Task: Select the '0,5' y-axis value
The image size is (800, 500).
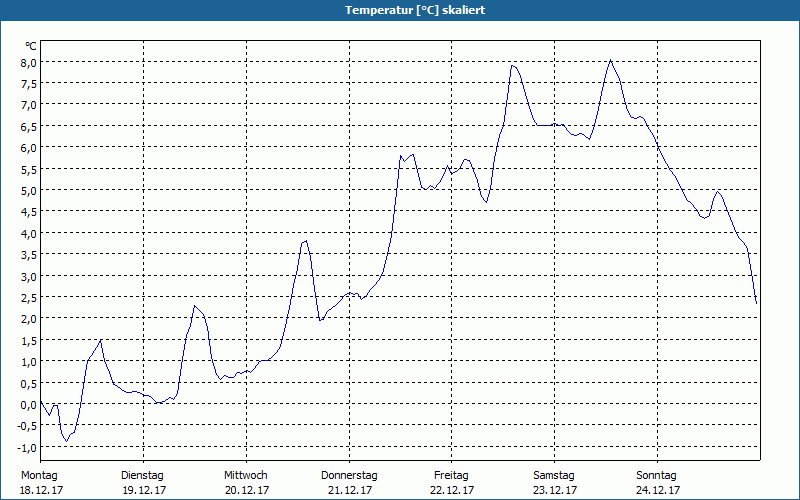Action: coord(28,383)
